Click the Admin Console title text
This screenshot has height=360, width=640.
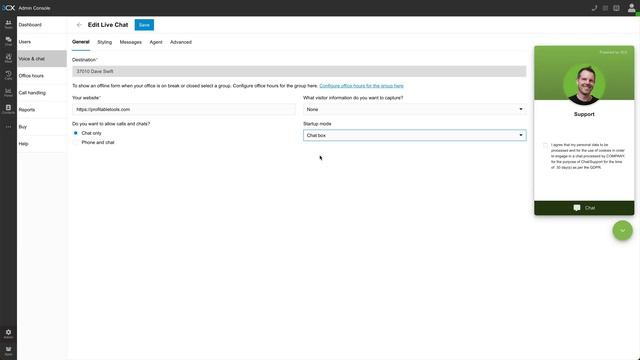(34, 8)
